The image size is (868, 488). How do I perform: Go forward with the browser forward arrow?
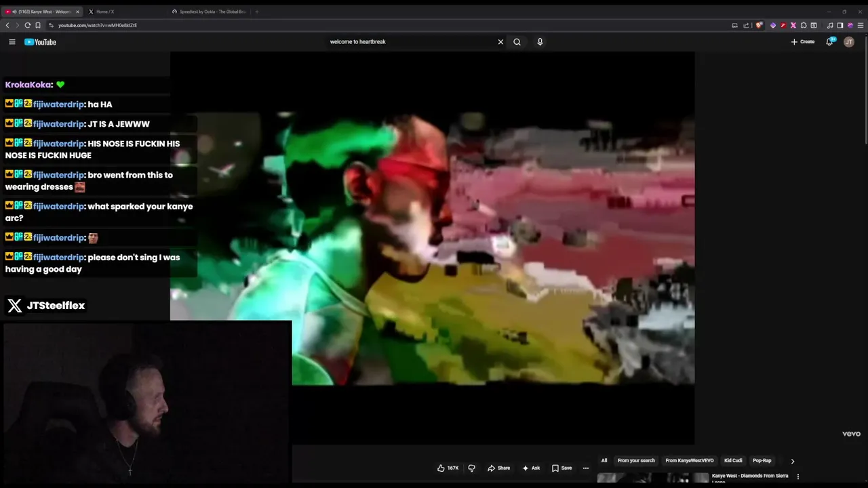[17, 25]
